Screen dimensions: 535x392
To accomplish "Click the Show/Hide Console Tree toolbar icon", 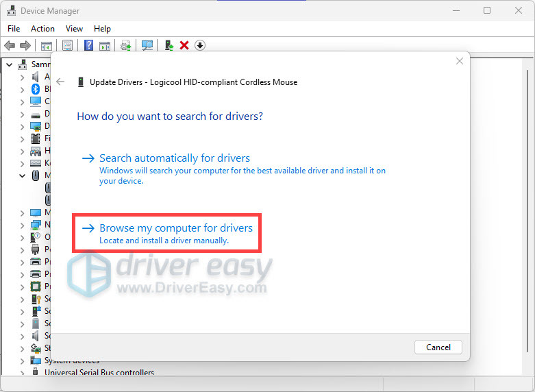I will pyautogui.click(x=46, y=45).
